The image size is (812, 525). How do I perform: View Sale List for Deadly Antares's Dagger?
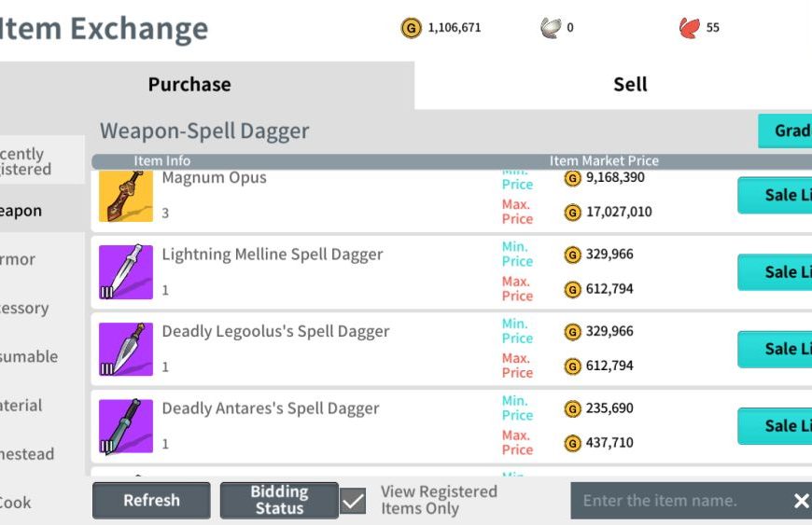[777, 426]
